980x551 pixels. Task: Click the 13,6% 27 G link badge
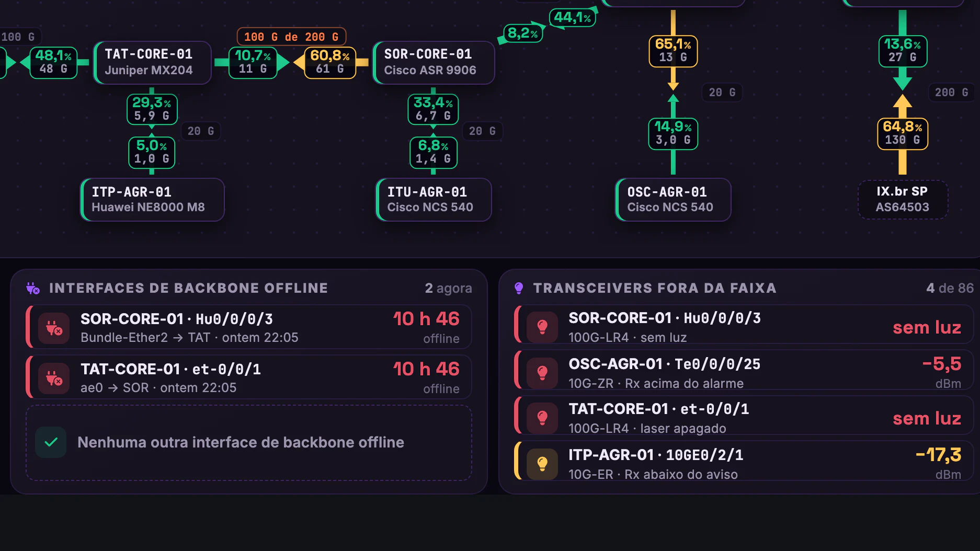click(903, 51)
